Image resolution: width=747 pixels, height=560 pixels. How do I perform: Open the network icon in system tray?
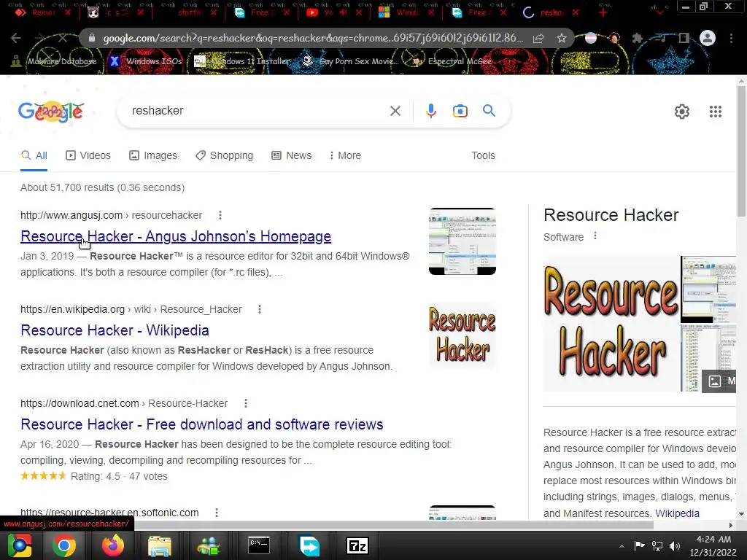(657, 545)
